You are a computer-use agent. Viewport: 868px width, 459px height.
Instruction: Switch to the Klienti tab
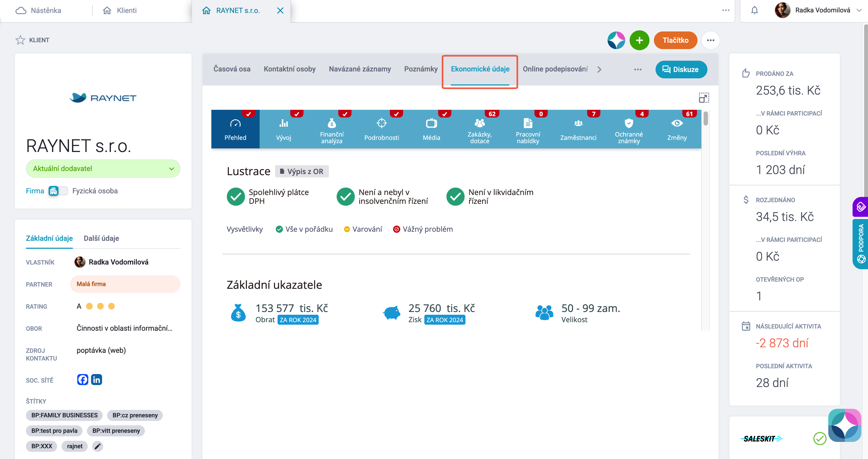(x=120, y=10)
